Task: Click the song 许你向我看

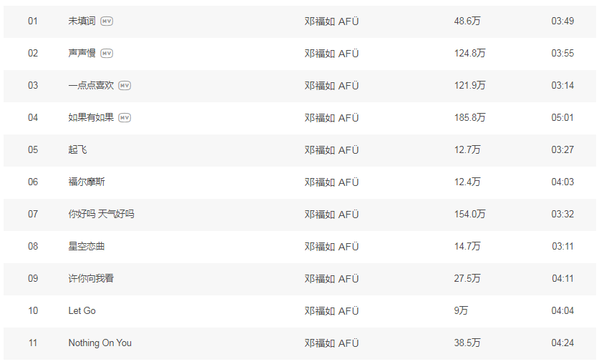Action: click(x=91, y=279)
